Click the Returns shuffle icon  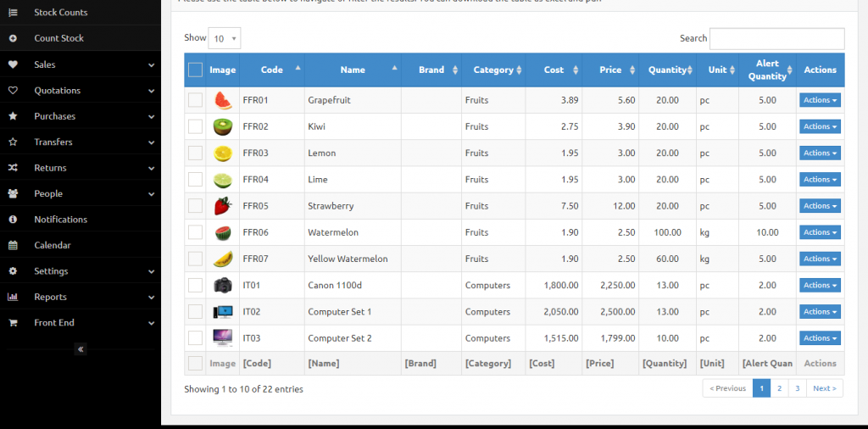[x=13, y=168]
